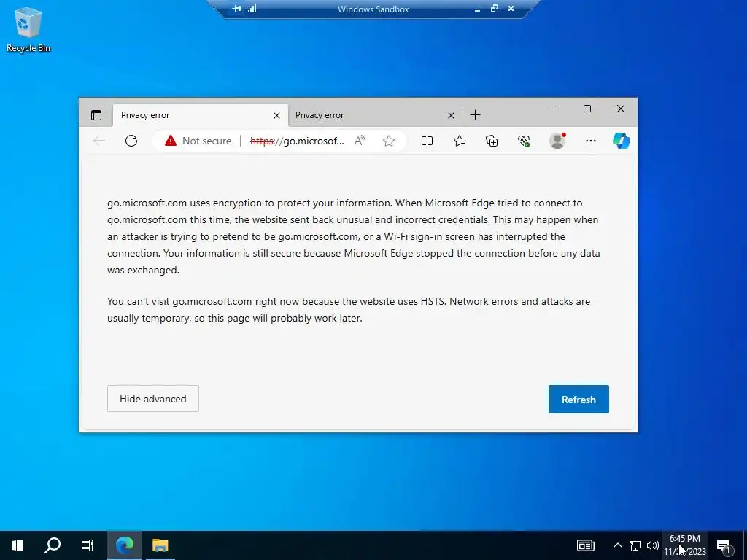Viewport: 747px width, 560px height.
Task: Close the second Privacy error tab
Action: pyautogui.click(x=451, y=115)
